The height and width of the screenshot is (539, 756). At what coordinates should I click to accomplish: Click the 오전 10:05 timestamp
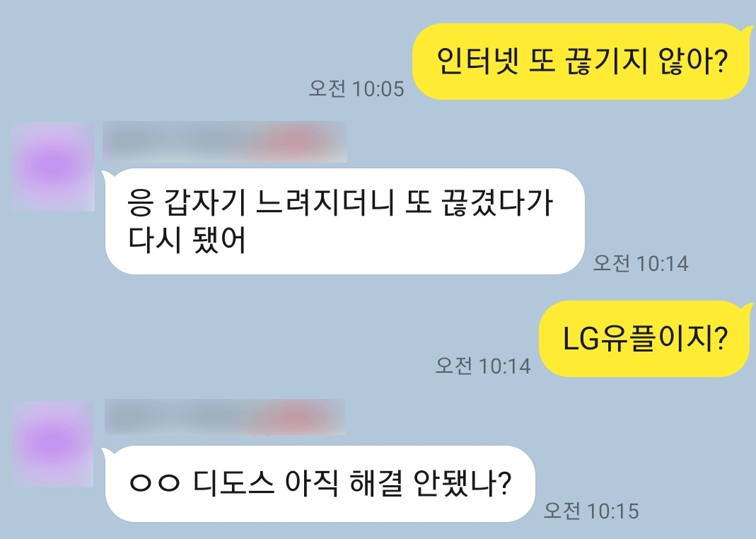(x=356, y=88)
